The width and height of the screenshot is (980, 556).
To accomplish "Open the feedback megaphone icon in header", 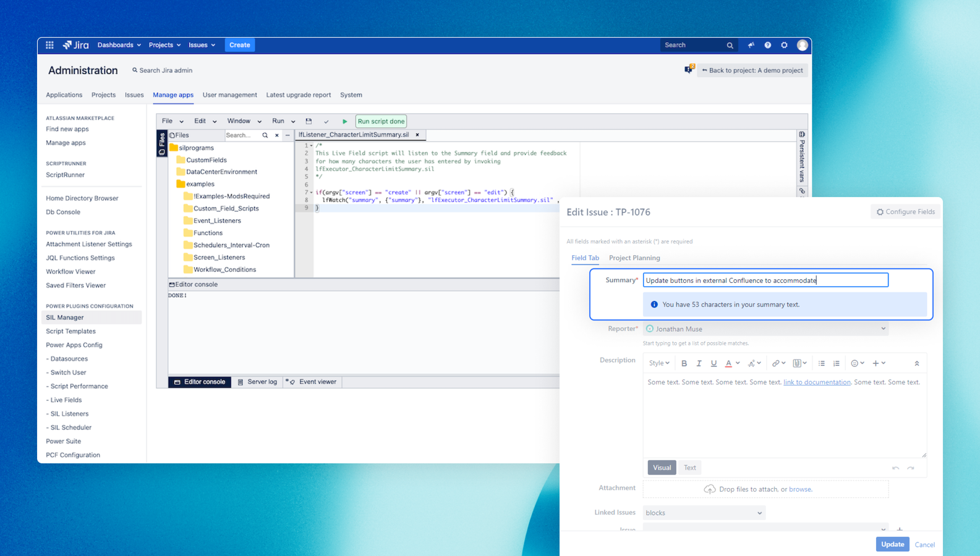I will (751, 45).
